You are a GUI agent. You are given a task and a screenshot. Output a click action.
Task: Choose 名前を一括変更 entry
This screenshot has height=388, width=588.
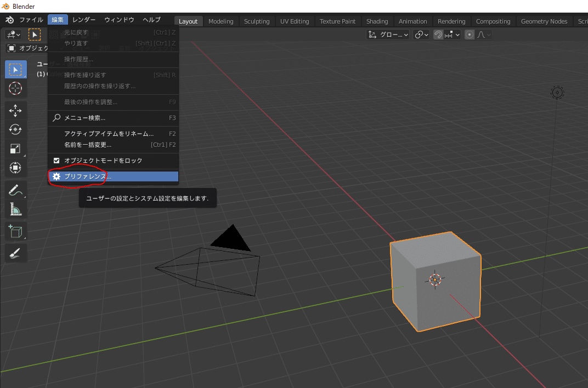click(x=113, y=145)
